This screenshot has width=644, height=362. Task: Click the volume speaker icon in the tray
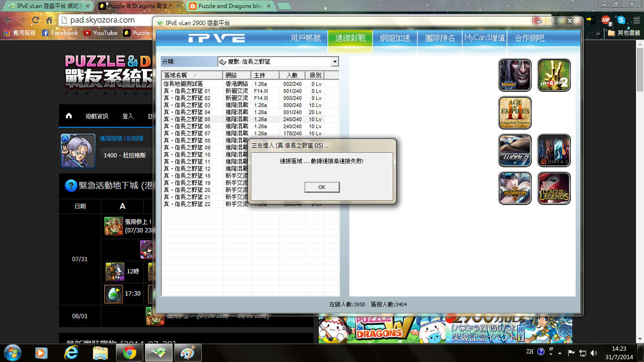[x=594, y=353]
